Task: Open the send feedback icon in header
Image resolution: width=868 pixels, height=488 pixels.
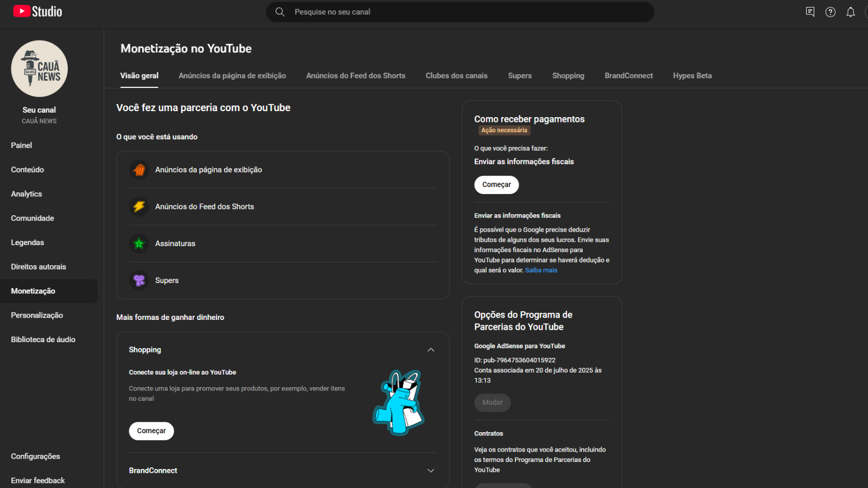Action: 810,12
